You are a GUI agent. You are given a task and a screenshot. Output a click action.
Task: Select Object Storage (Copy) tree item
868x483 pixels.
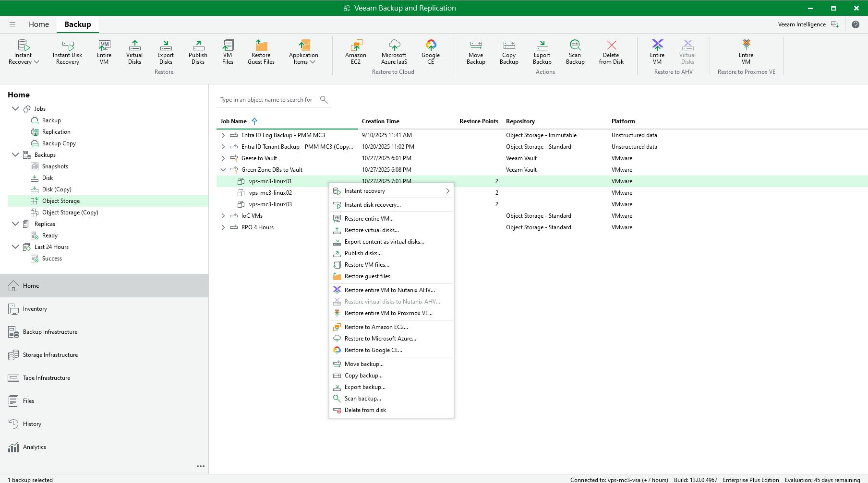pyautogui.click(x=70, y=212)
